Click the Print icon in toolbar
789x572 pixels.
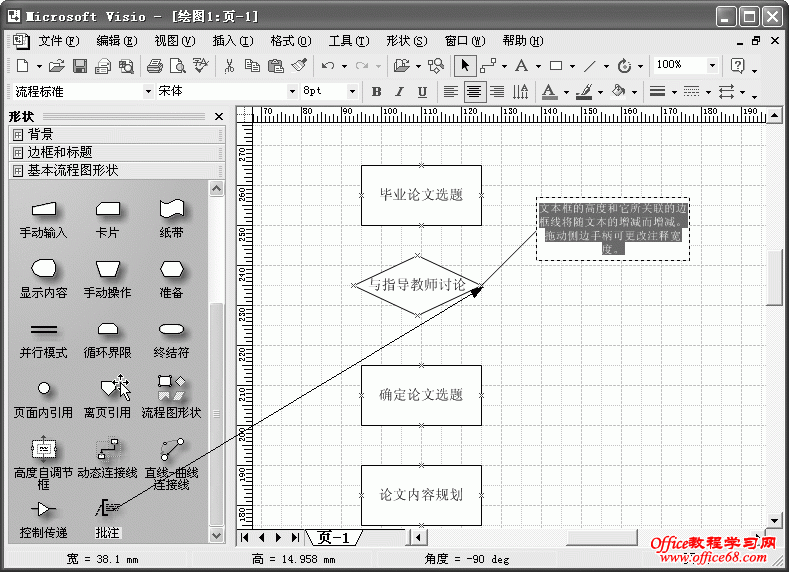154,66
